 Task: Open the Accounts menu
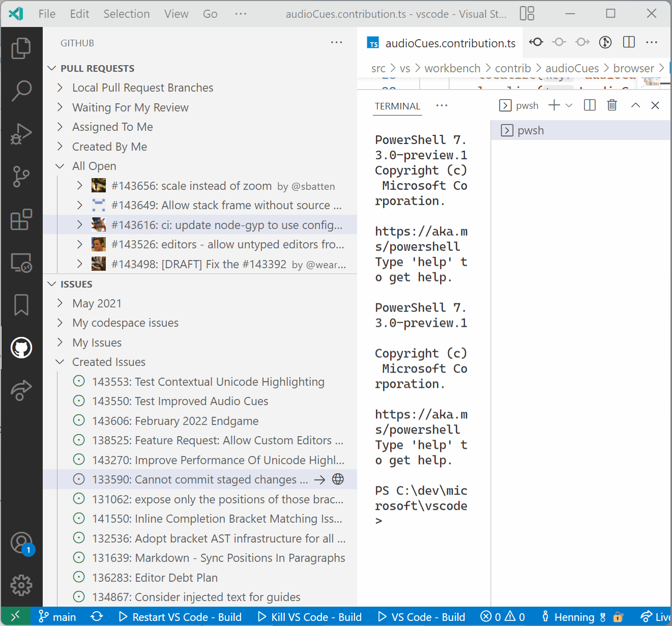coord(21,543)
